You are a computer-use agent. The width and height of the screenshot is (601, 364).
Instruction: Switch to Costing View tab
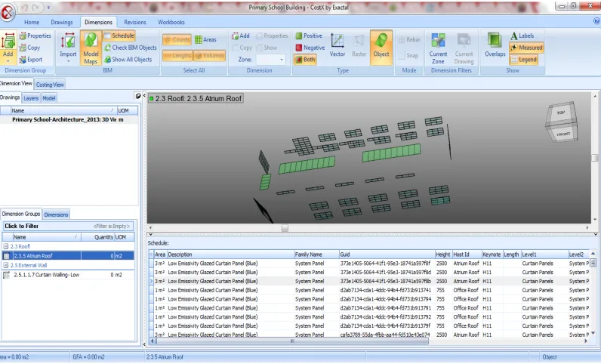coord(50,85)
